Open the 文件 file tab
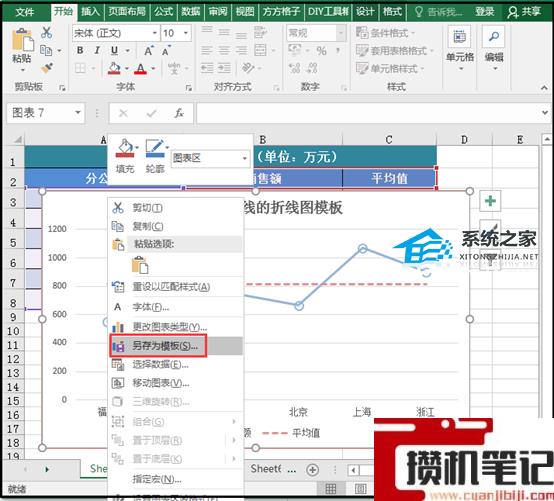Screen dimensions: 554x501 pos(25,12)
